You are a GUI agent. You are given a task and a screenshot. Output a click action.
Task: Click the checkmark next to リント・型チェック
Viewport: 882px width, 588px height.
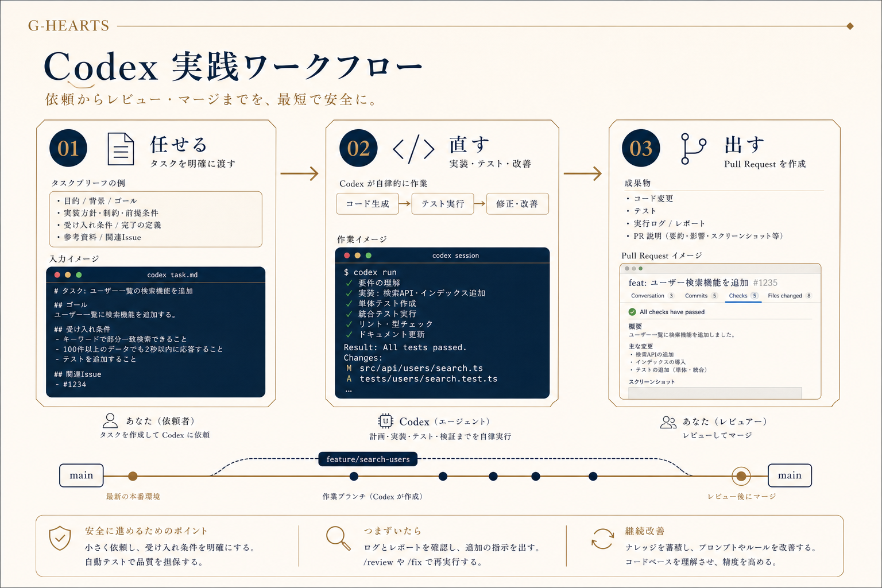point(349,324)
